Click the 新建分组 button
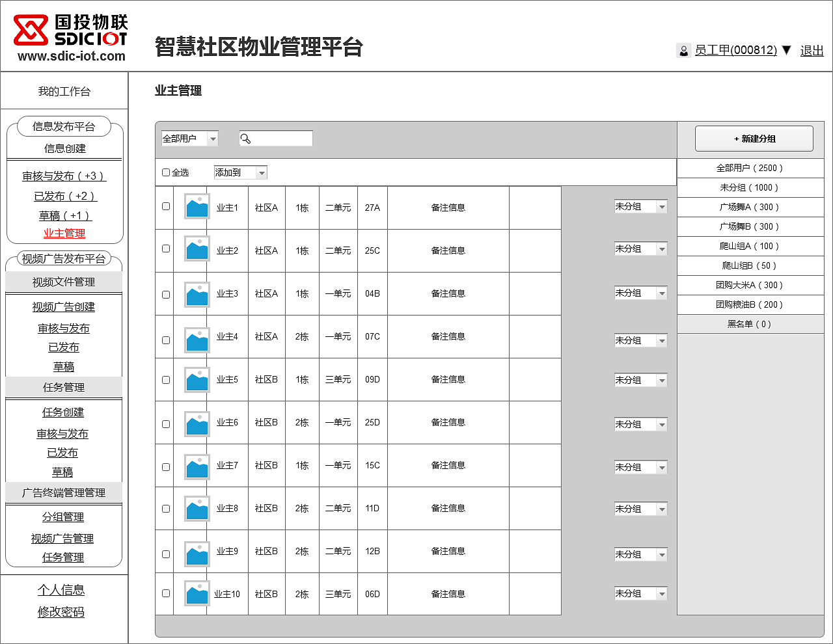The width and height of the screenshot is (833, 644). click(754, 138)
